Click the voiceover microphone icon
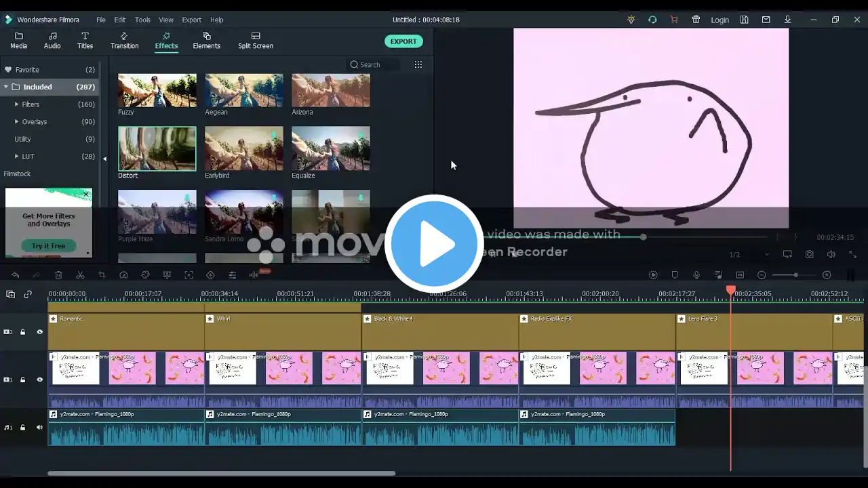The image size is (868, 488). (696, 275)
